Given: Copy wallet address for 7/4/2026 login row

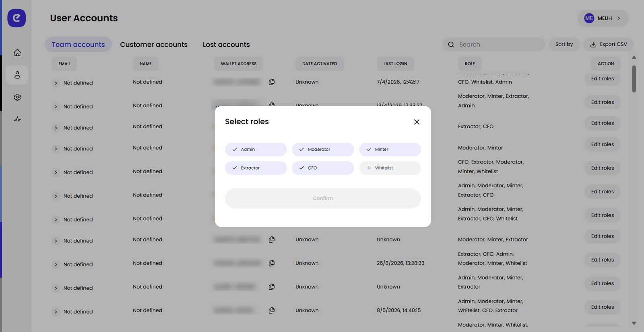Looking at the screenshot, I should 272,82.
